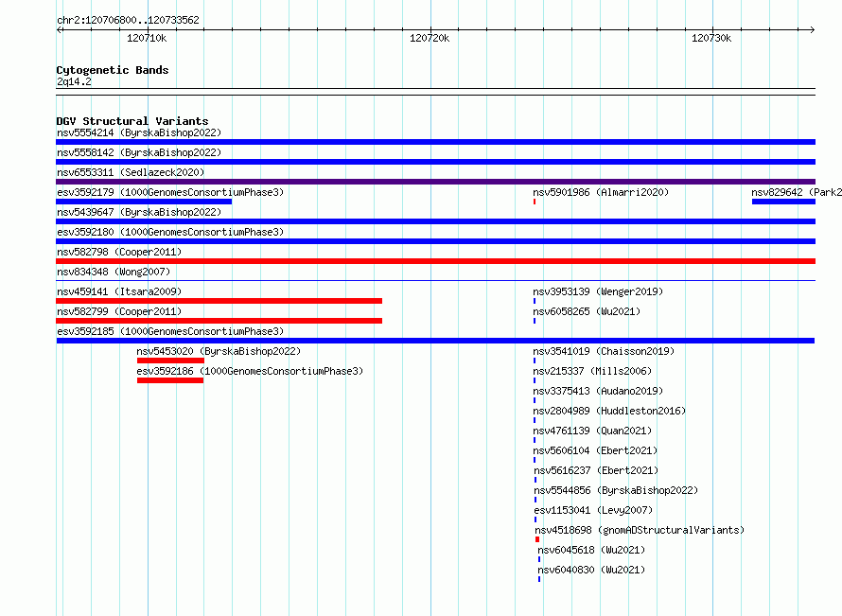Open the nsv2804989 (Huddleston2016) variant
This screenshot has height=616, width=842.
[x=609, y=411]
